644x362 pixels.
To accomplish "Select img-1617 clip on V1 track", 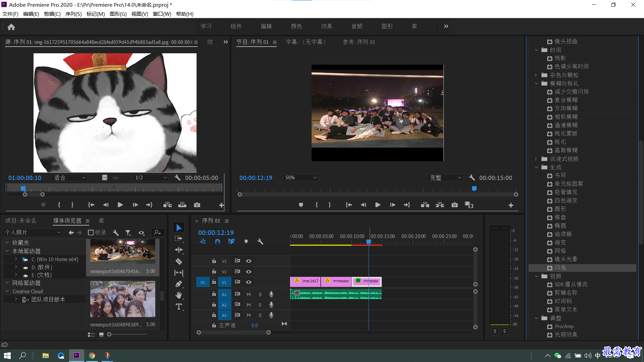I will [305, 282].
